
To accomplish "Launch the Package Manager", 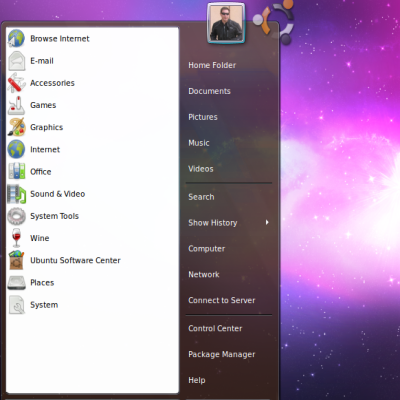I will pyautogui.click(x=222, y=354).
